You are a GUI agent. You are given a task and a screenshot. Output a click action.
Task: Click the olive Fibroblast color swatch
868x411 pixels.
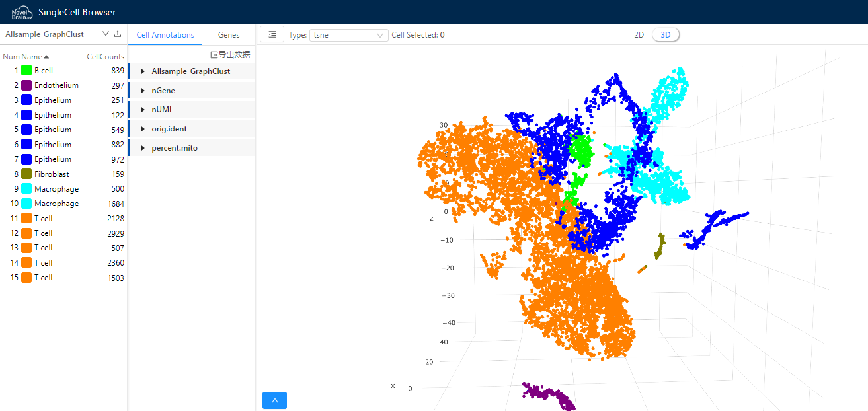(x=26, y=174)
